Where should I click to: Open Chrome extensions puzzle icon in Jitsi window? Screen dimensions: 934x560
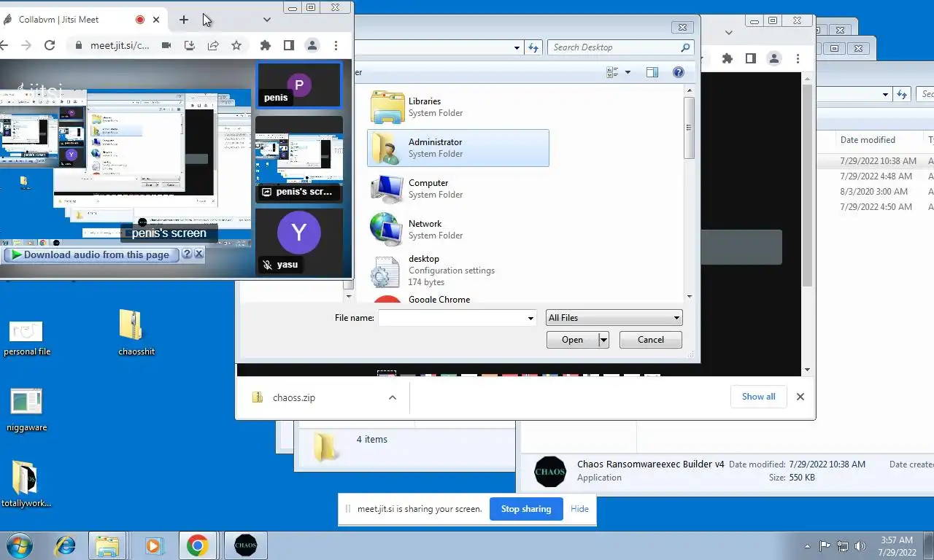266,45
